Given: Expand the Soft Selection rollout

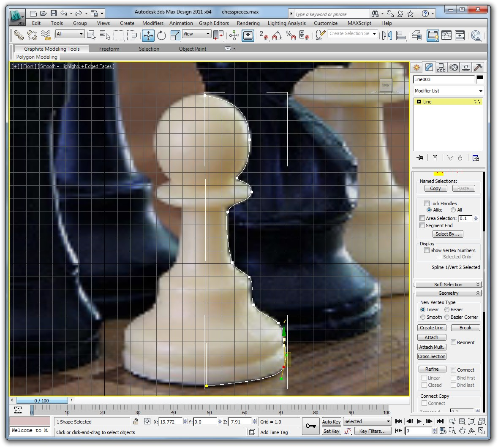Looking at the screenshot, I should (448, 285).
